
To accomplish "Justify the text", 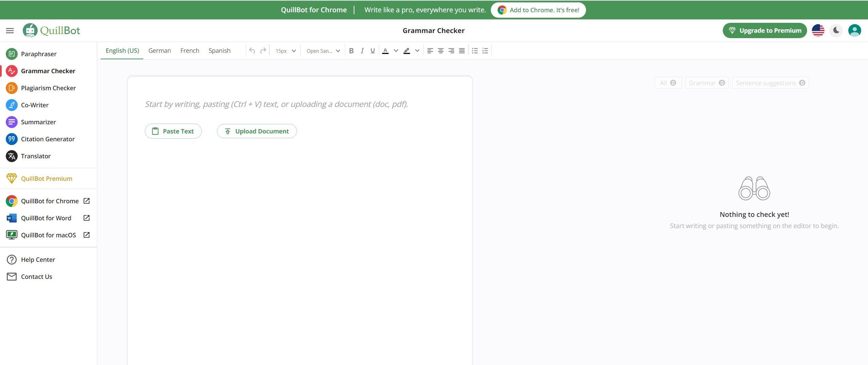I will pos(462,51).
